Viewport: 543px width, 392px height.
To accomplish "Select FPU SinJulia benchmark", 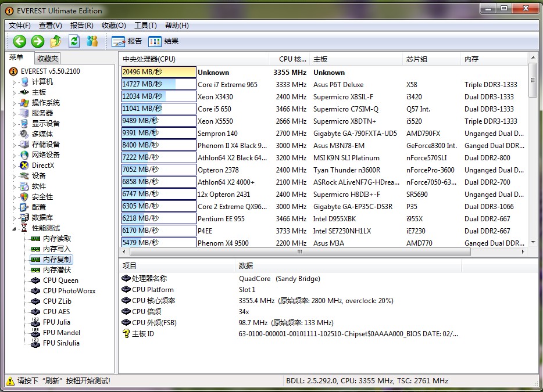I will [x=61, y=343].
